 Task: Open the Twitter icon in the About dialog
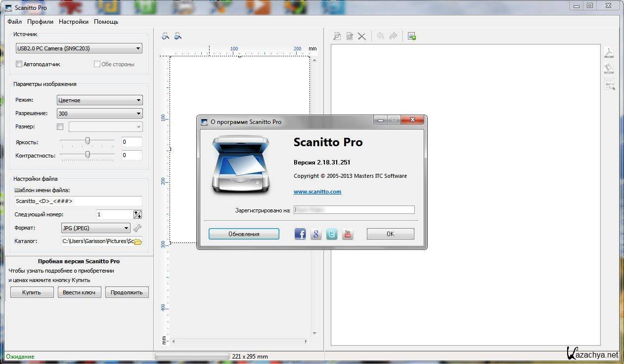pyautogui.click(x=332, y=234)
